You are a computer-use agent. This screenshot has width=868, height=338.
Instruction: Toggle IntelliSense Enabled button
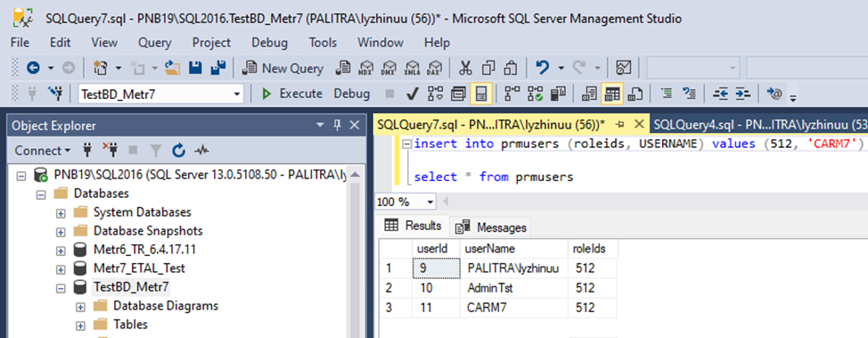[481, 94]
